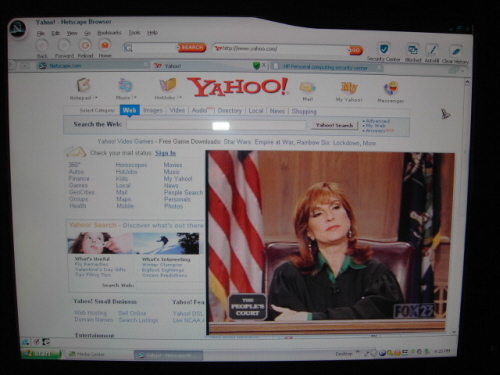The height and width of the screenshot is (375, 500).
Task: Click the page scrollbar up arrow
Action: (x=467, y=81)
